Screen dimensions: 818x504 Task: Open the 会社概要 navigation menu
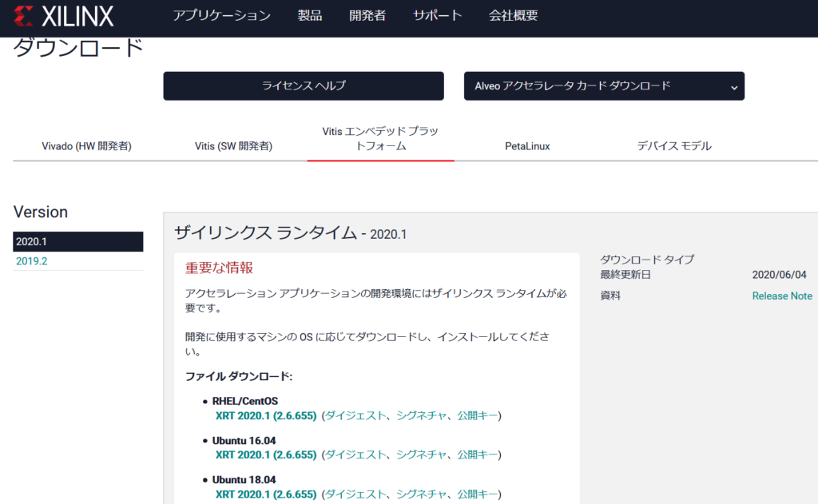pyautogui.click(x=512, y=16)
